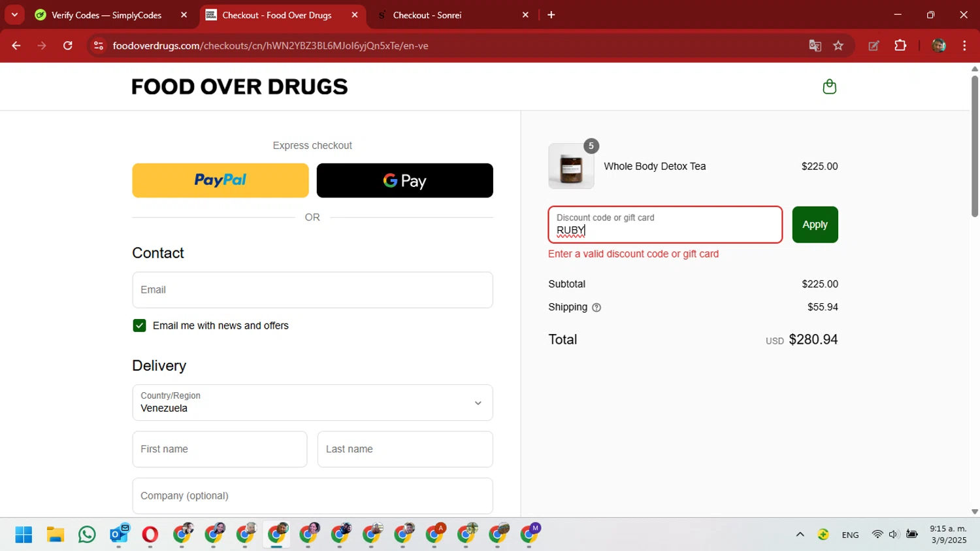The height and width of the screenshot is (551, 980).
Task: Open Chrome taskbar icon with A badge
Action: click(435, 535)
